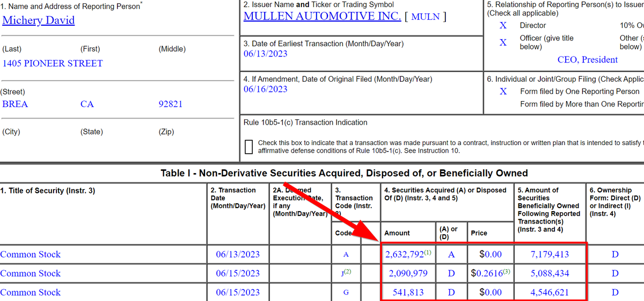Click the amendment original filed date 06/16/2023
Viewport: 644px width, 301px height.
click(x=265, y=89)
